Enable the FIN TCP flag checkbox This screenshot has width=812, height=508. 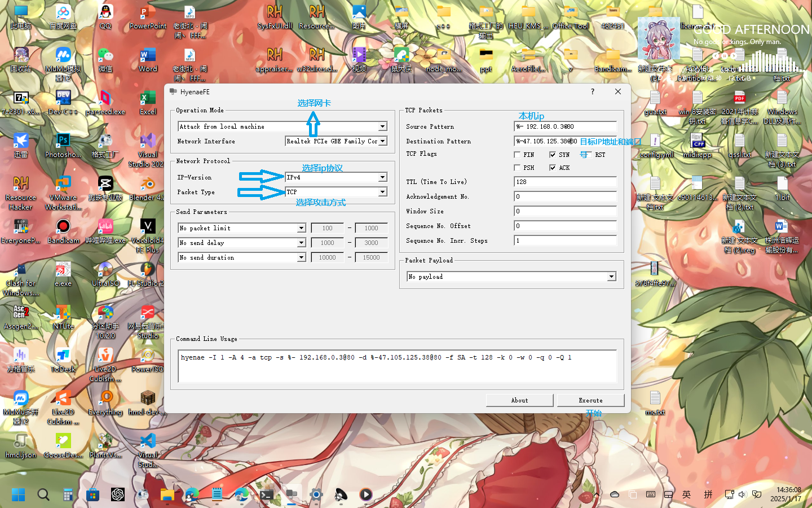point(517,155)
